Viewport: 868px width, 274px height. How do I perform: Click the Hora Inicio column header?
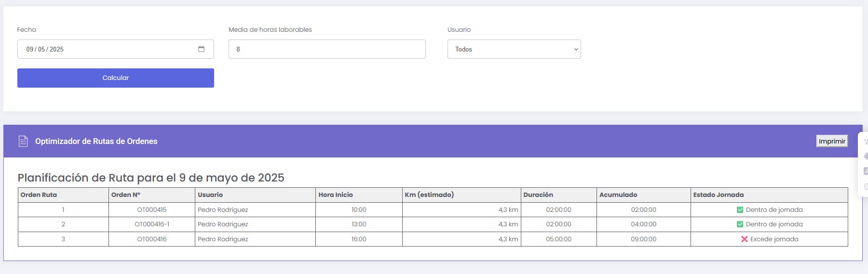pyautogui.click(x=359, y=195)
